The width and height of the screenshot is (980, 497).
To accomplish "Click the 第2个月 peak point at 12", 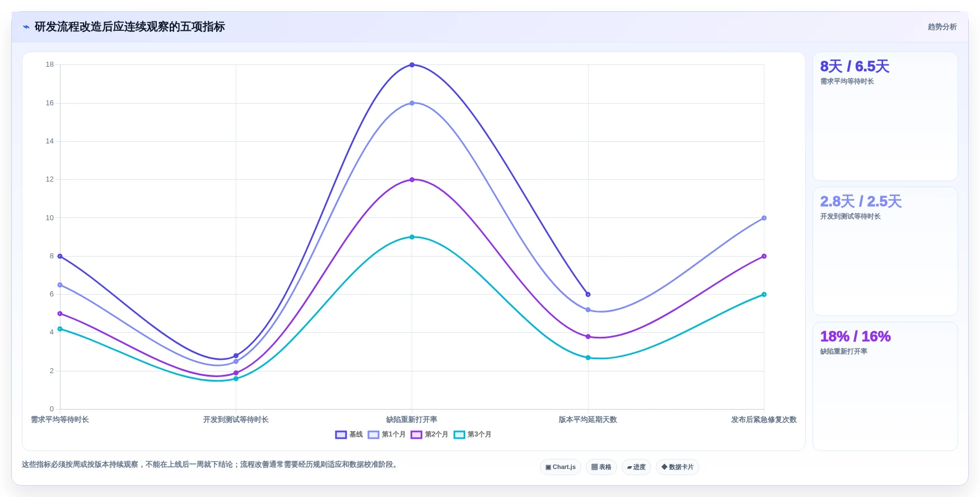I will [412, 180].
